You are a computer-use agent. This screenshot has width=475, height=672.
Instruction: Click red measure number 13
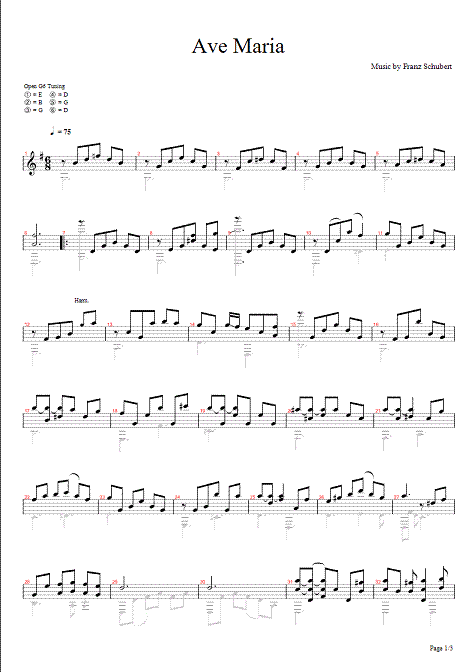109,324
